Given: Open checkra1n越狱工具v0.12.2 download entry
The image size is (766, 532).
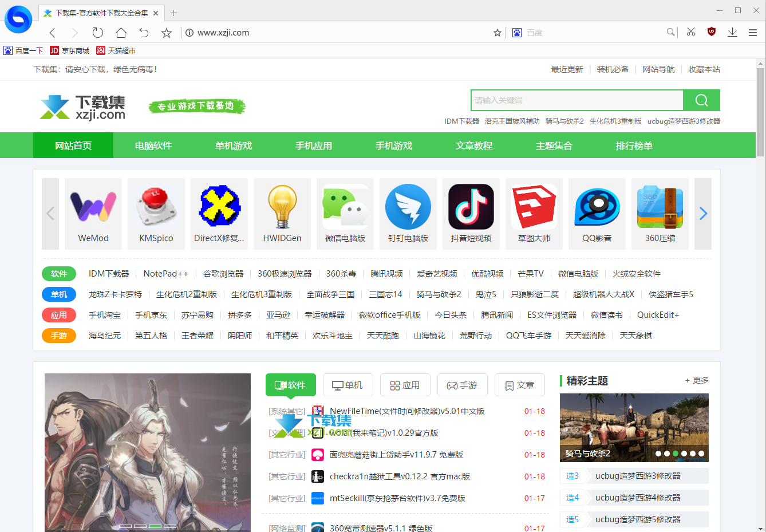Looking at the screenshot, I should pyautogui.click(x=400, y=476).
